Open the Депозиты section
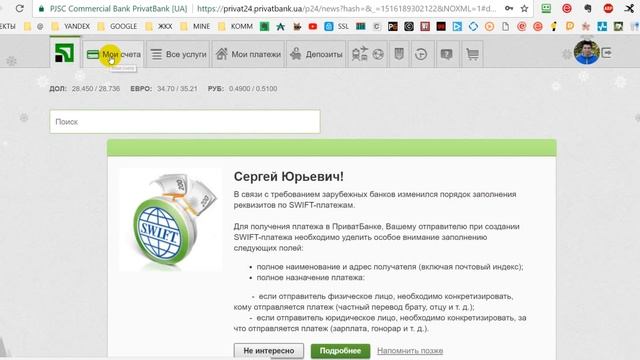The height and width of the screenshot is (360, 640). tap(316, 54)
